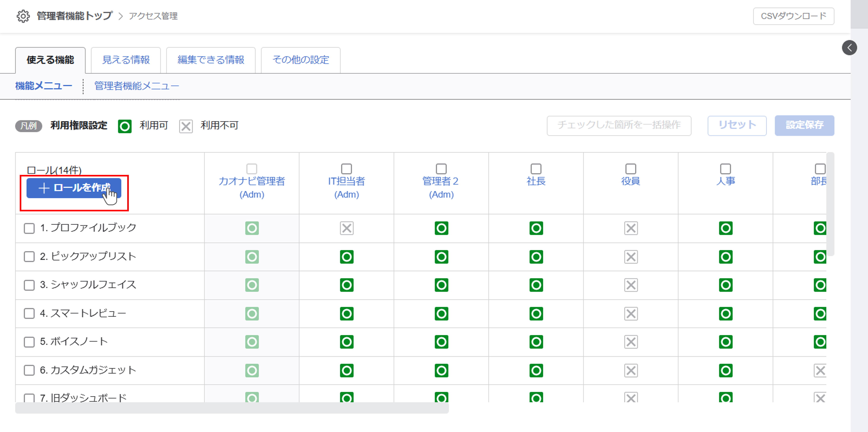This screenshot has height=432, width=868.
Task: Open the 社長 role link
Action: point(536,181)
